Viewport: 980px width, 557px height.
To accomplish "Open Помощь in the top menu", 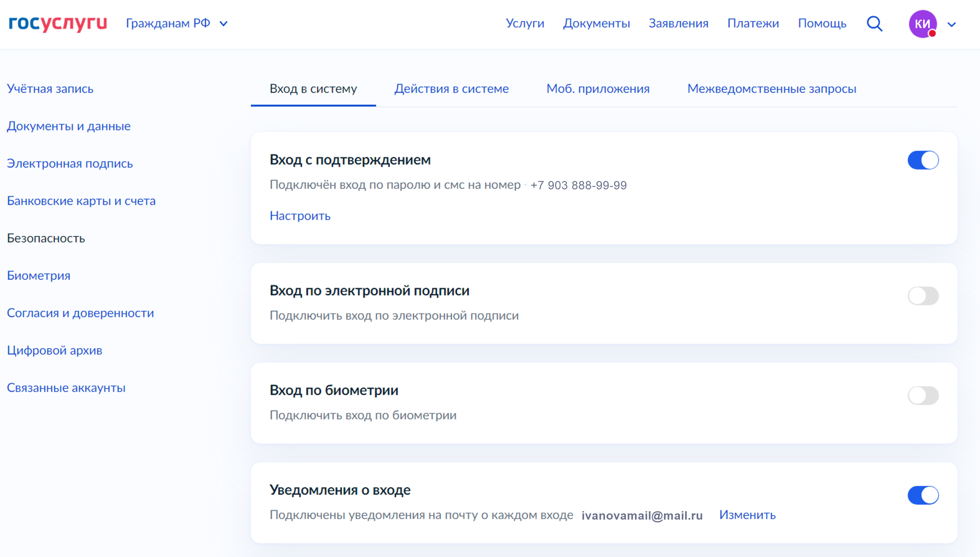I will pos(822,23).
